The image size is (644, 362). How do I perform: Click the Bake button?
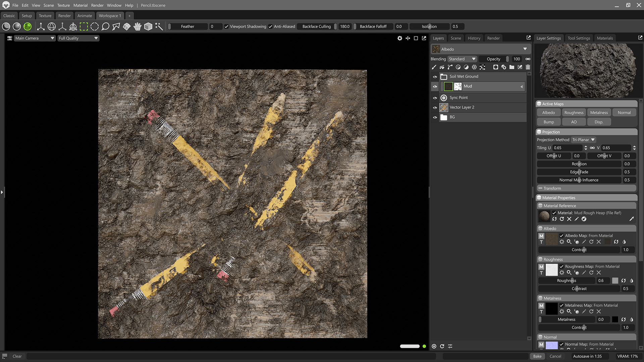tap(537, 356)
